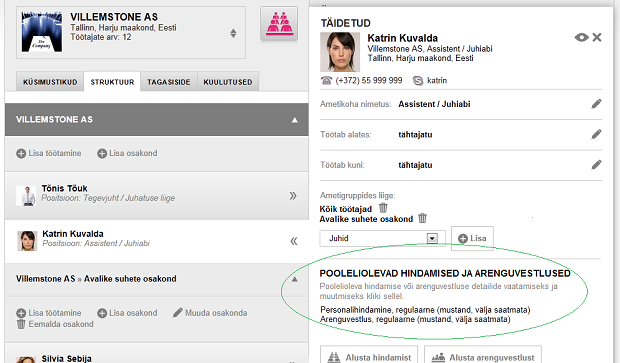Edit the Ametikoha nimetus pencil icon
Screen dimensions: 620x363
[x=596, y=104]
